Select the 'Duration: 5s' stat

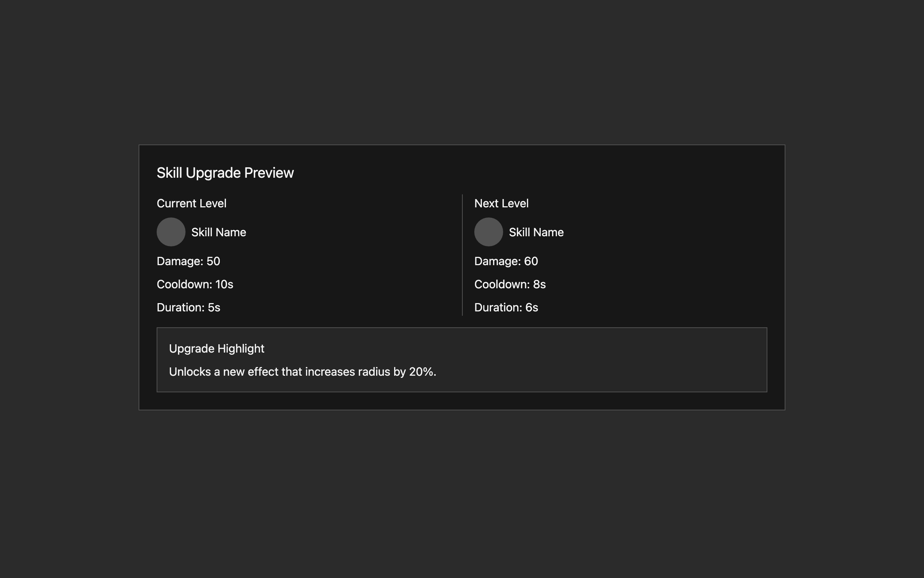click(188, 307)
